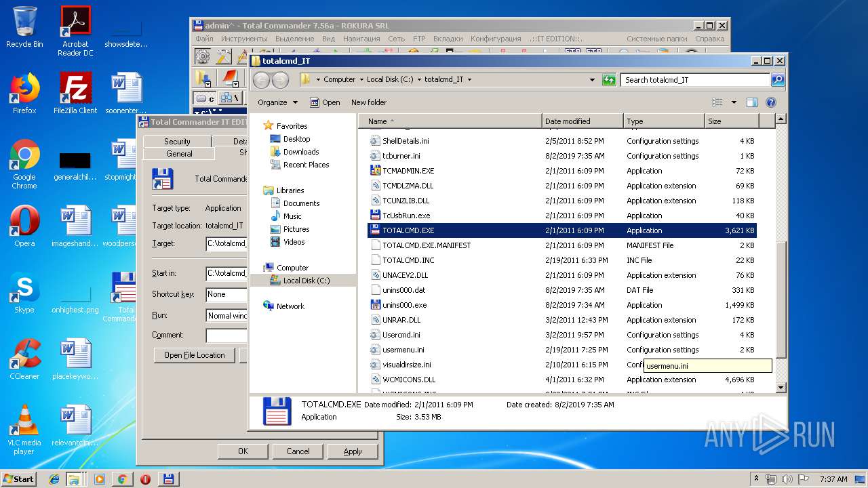The width and height of the screenshot is (868, 488).
Task: Click the Shortcut key field
Action: point(226,294)
